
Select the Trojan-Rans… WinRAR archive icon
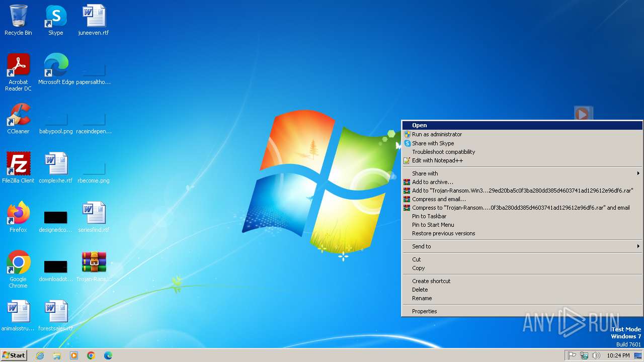[x=94, y=266]
